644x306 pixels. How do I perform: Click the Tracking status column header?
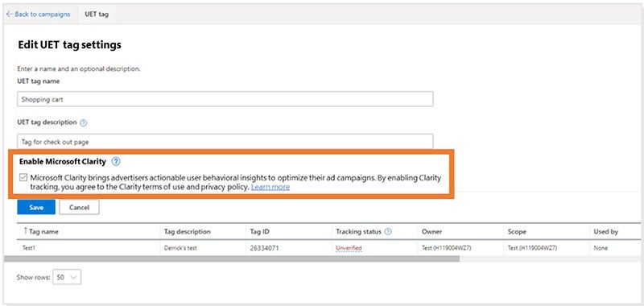(359, 232)
